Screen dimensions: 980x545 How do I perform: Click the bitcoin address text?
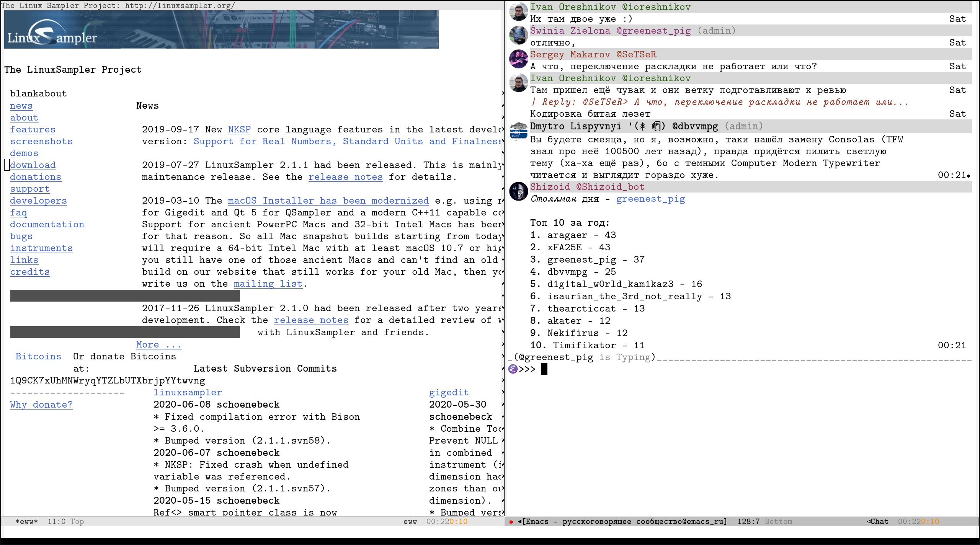108,380
